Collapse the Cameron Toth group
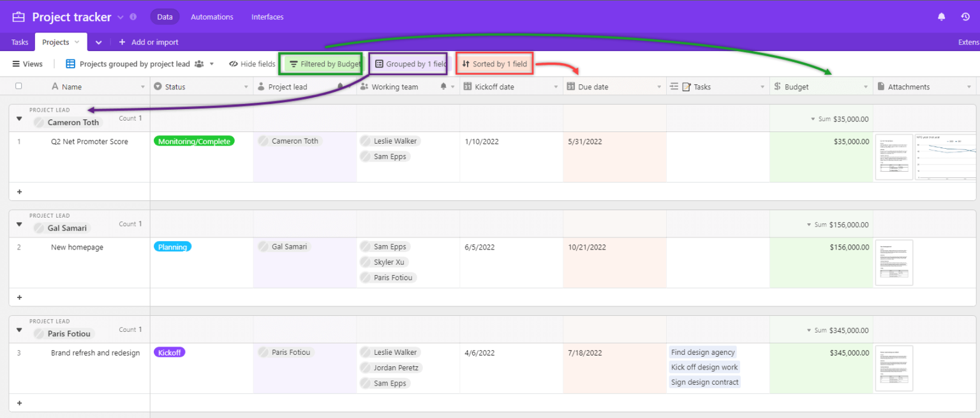Viewport: 980px width, 418px height. coord(19,118)
